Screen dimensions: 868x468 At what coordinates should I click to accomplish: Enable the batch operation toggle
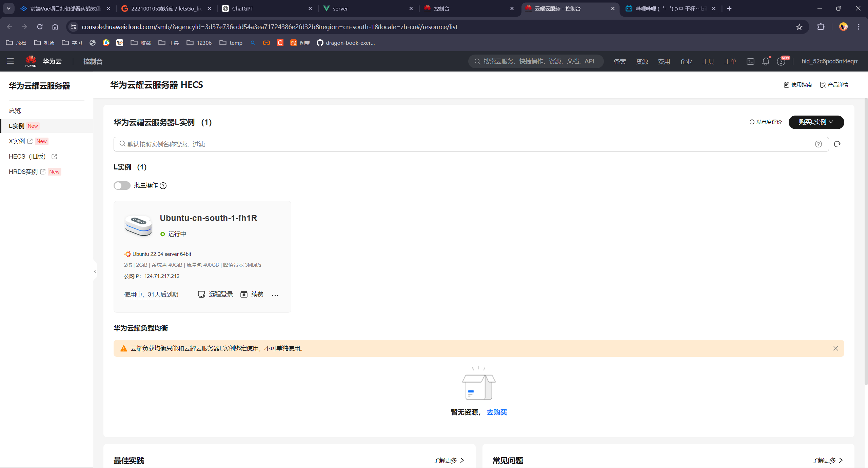click(122, 185)
